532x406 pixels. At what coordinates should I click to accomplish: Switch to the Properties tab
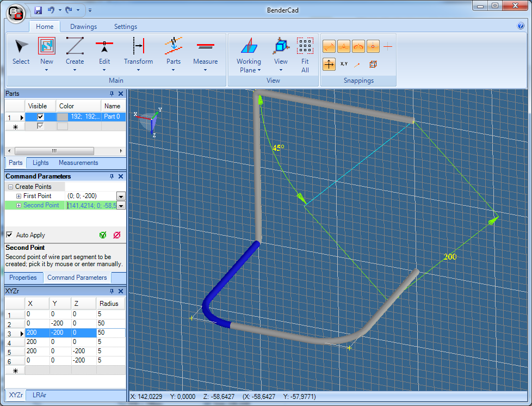click(23, 278)
